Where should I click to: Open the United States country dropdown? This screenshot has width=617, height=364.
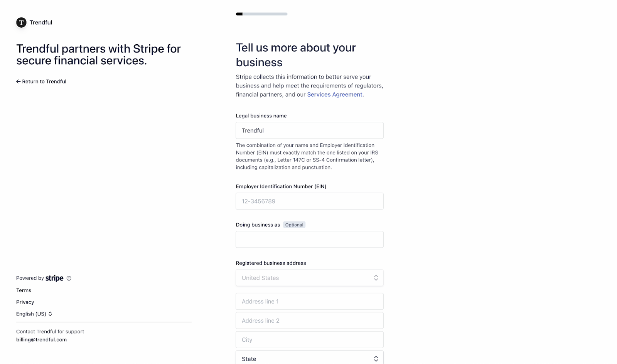coord(310,278)
